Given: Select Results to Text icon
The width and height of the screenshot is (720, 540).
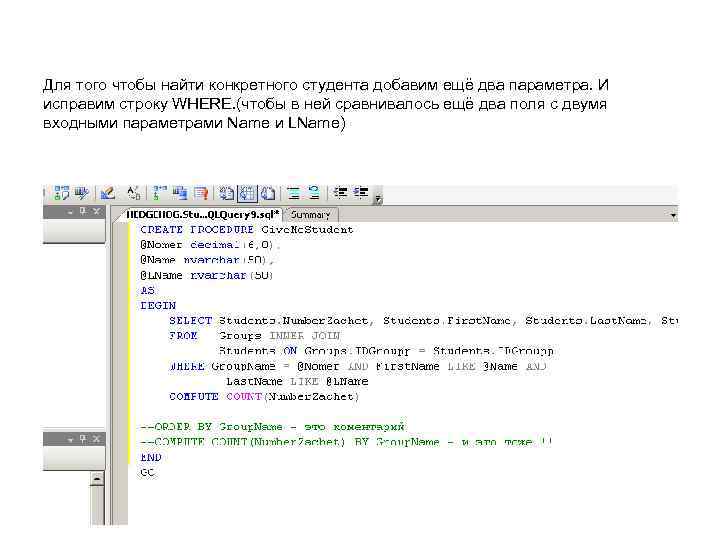Looking at the screenshot, I should tap(227, 193).
